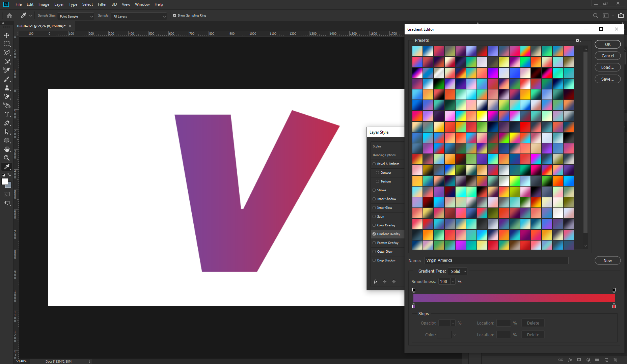Viewport: 627px width, 364px height.
Task: Enable the Stroke effect
Action: click(x=374, y=190)
